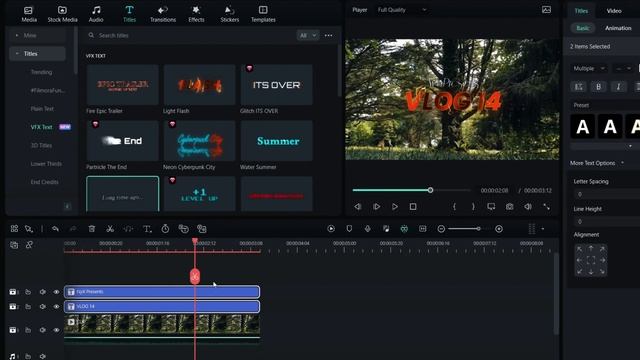Select the Plain Text category
This screenshot has height=360, width=640.
[42, 109]
